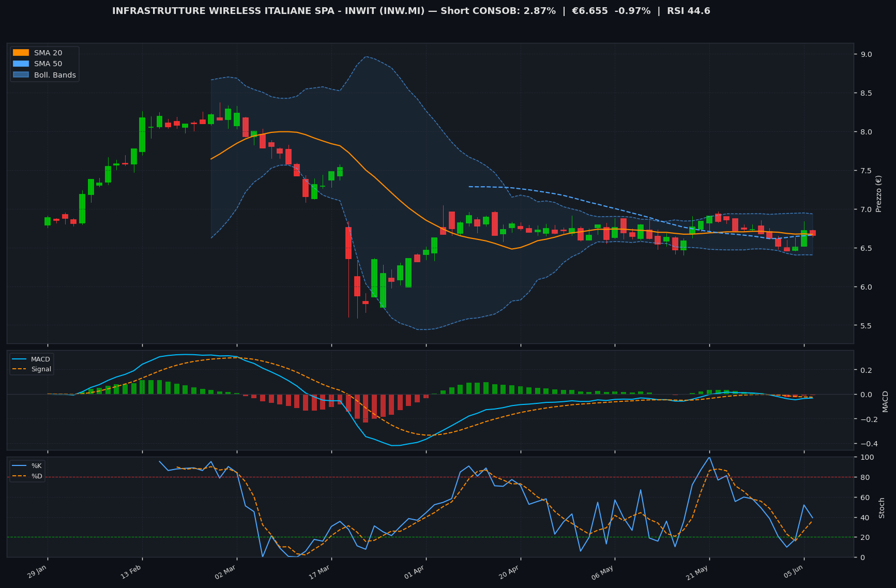The image size is (896, 588).
Task: Click the 60 tick on the Stoch axis
Action: point(865,497)
